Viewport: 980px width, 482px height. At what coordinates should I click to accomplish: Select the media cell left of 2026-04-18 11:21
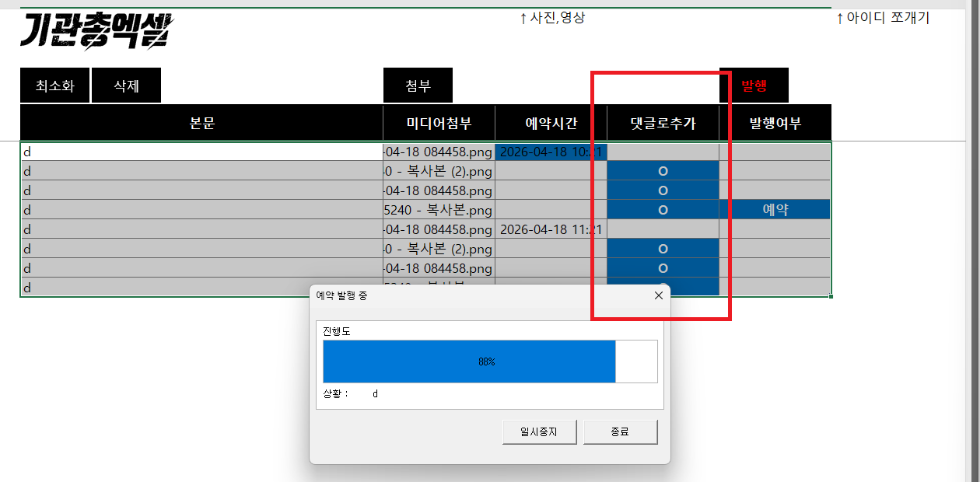click(x=439, y=229)
